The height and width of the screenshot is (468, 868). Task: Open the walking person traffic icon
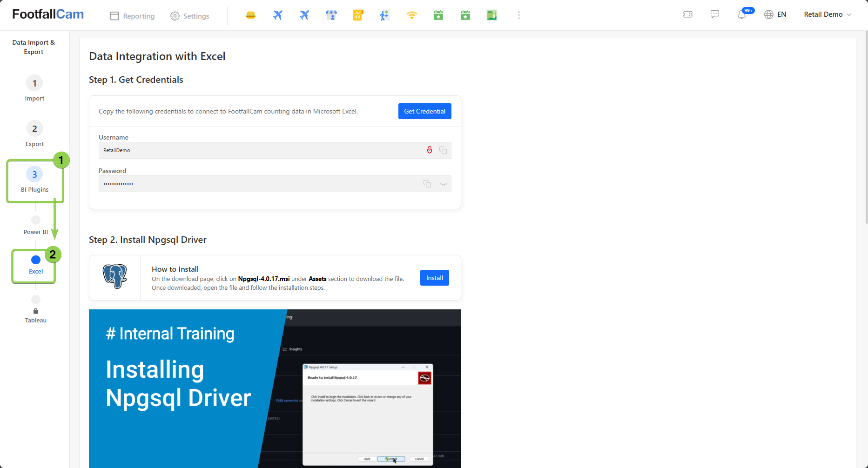click(384, 15)
